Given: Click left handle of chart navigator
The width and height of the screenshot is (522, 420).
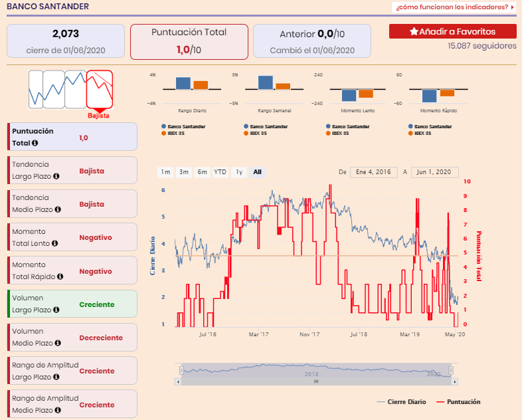Looking at the screenshot, I should (181, 370).
